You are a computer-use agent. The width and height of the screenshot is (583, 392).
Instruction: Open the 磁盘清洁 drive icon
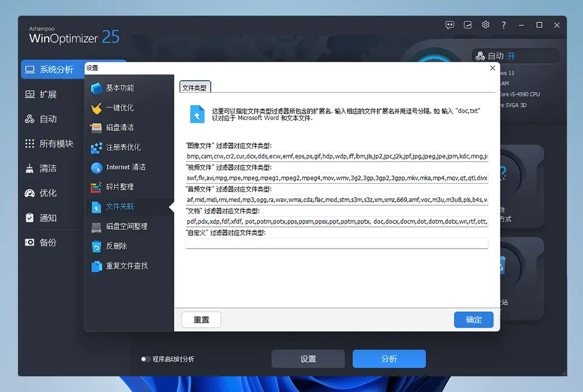coord(96,128)
